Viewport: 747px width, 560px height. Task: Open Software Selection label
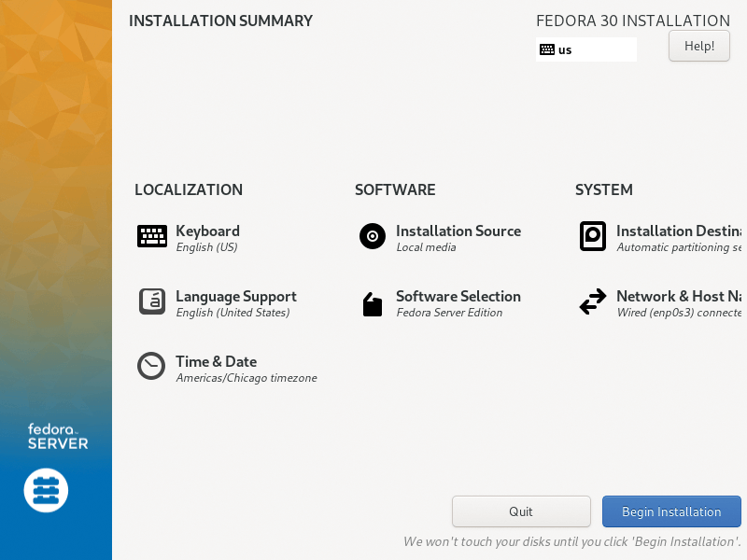(458, 296)
